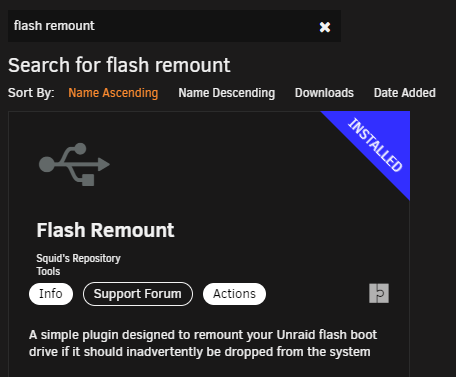
Task: Click the empty area of the search bar
Action: pyautogui.click(x=207, y=26)
